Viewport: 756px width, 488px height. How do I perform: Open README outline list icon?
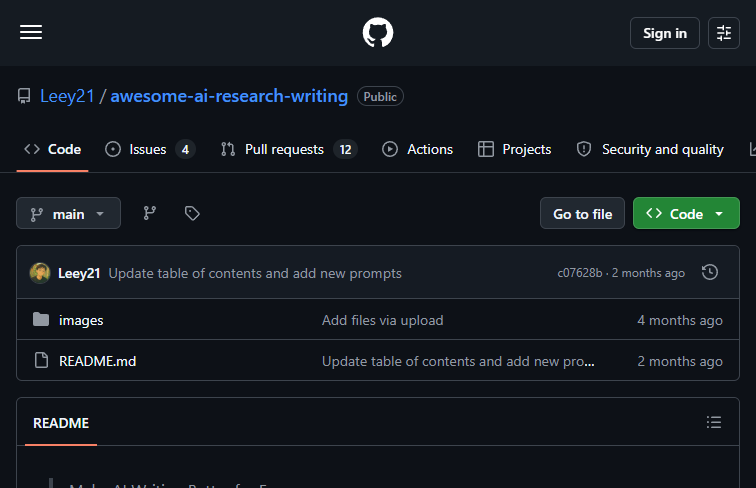coord(714,422)
